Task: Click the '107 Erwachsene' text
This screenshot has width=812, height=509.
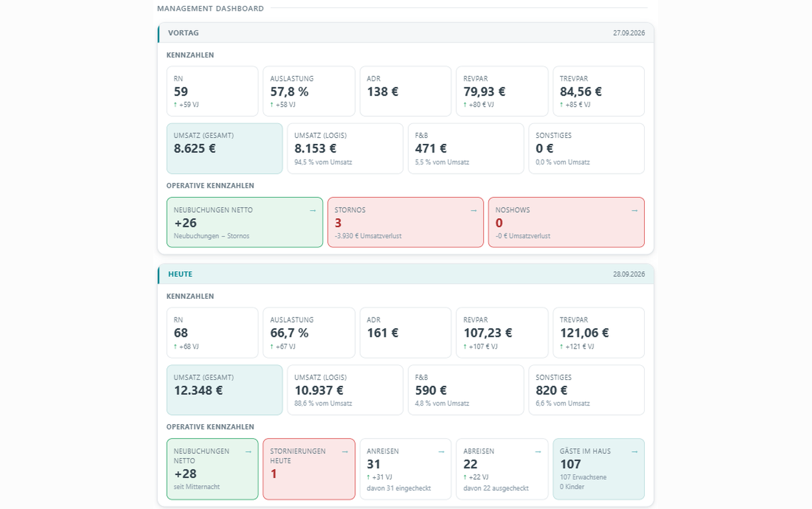Action: [583, 477]
